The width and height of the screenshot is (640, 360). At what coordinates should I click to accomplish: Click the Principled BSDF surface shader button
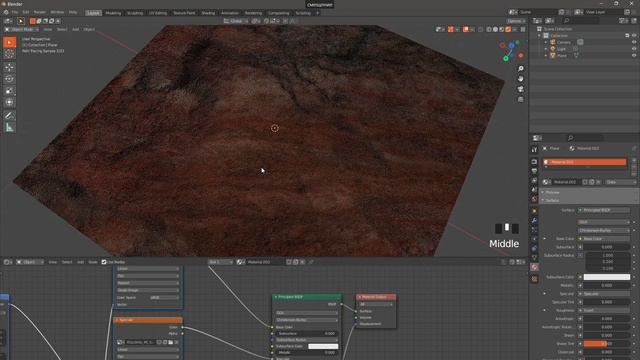tap(604, 210)
